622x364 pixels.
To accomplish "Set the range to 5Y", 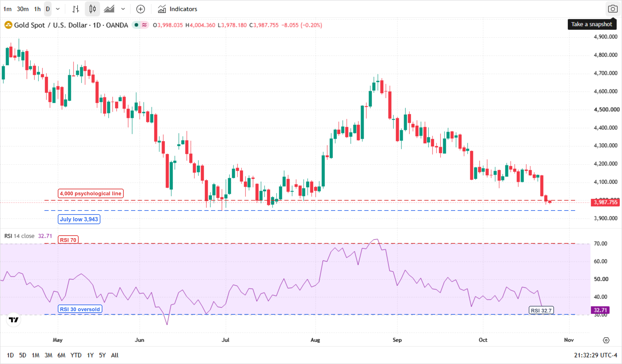I will [102, 355].
